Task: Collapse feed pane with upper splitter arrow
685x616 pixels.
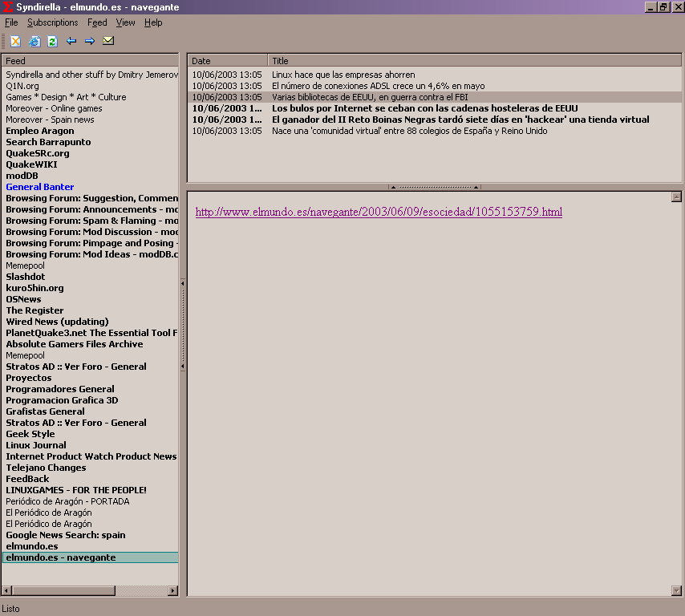Action: 183,283
